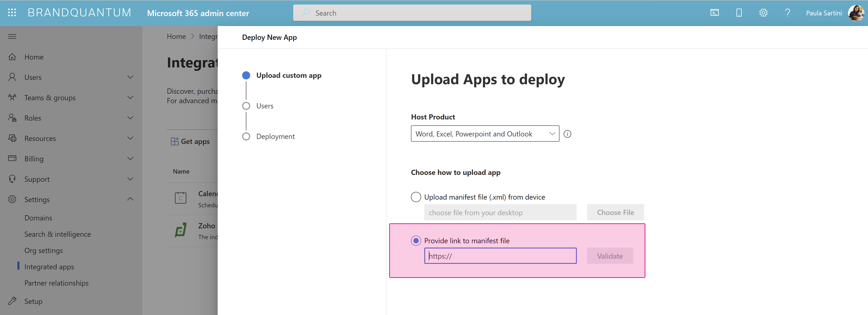Expand the Users chevron in sidebar

coord(130,77)
